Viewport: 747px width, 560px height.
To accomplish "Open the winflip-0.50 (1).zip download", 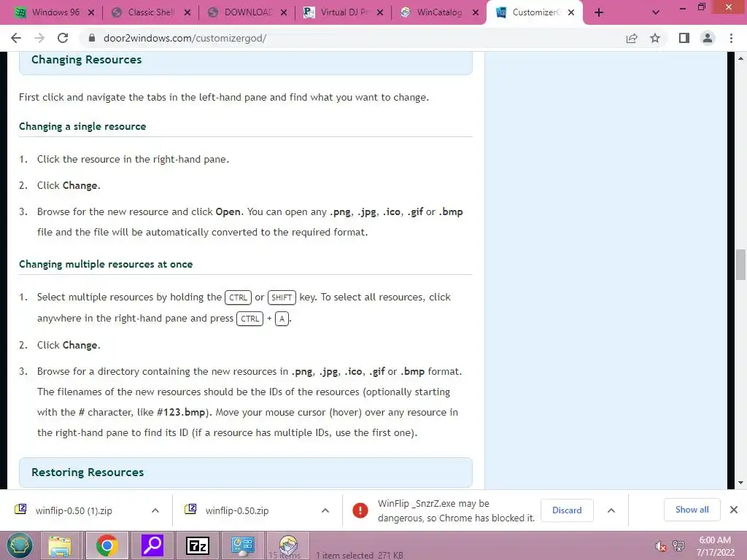I will pyautogui.click(x=74, y=511).
